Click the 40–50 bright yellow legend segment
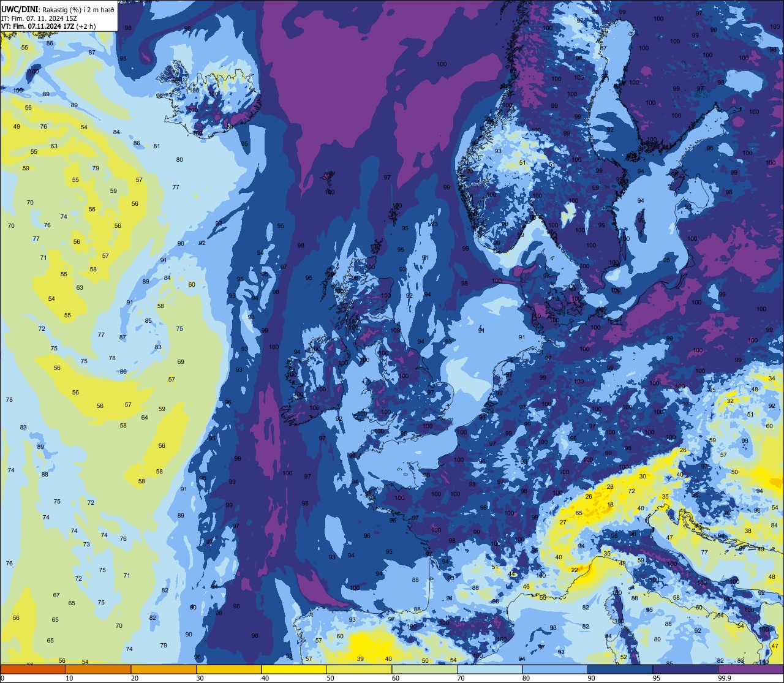 coord(294,669)
